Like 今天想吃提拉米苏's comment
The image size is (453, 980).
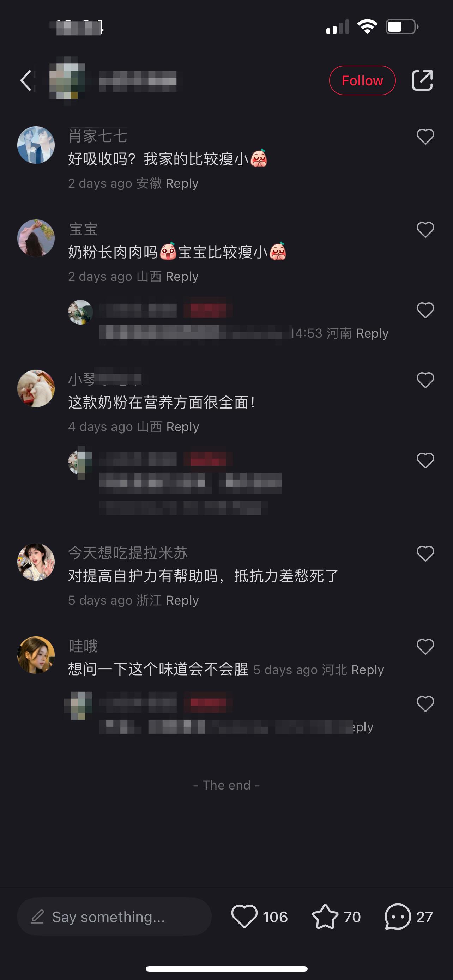pyautogui.click(x=425, y=553)
